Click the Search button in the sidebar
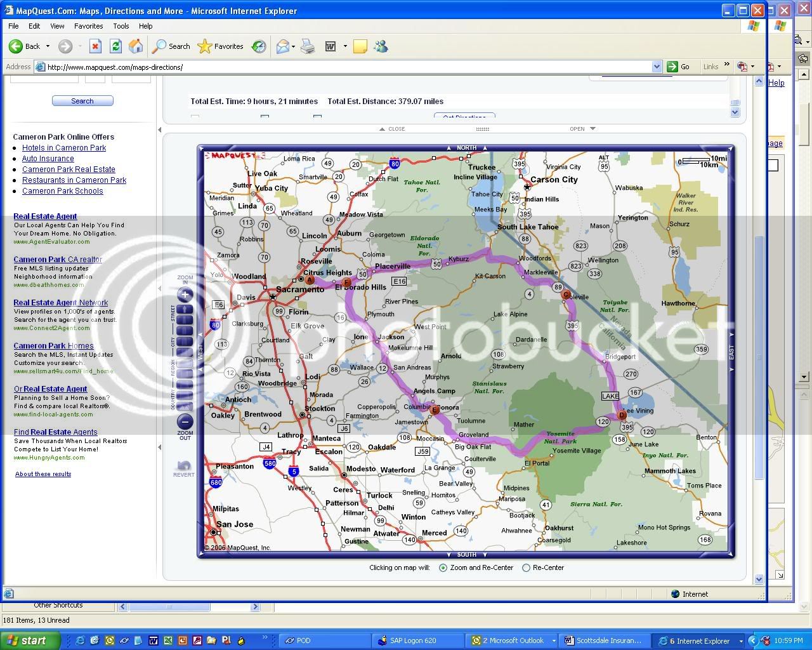Screen dimensions: 812x650 pyautogui.click(x=82, y=101)
